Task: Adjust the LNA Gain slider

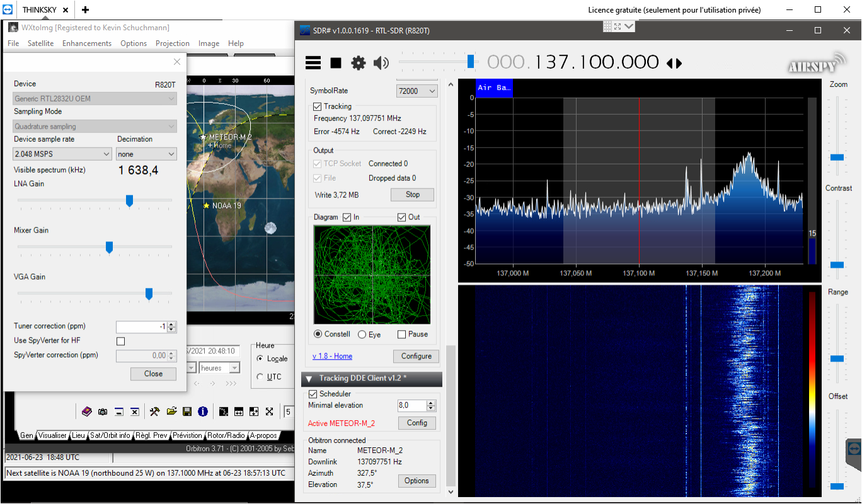Action: (129, 200)
